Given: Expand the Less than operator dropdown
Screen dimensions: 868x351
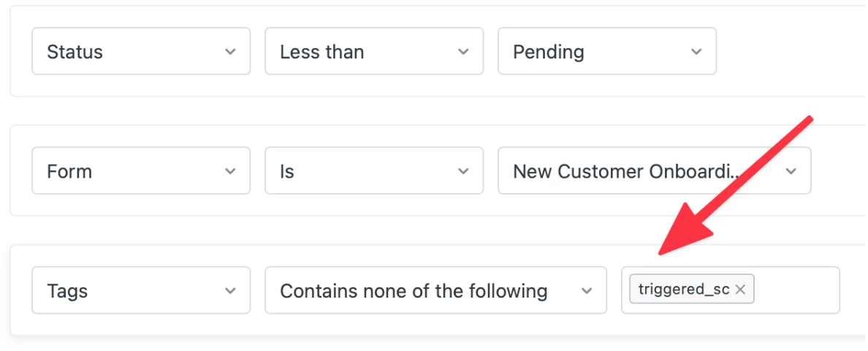Looking at the screenshot, I should pos(365,52).
